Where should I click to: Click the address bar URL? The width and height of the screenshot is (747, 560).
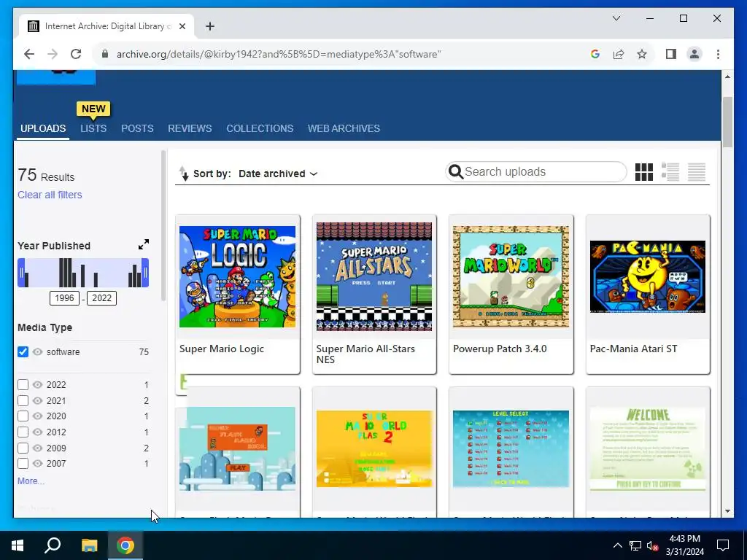(x=279, y=54)
